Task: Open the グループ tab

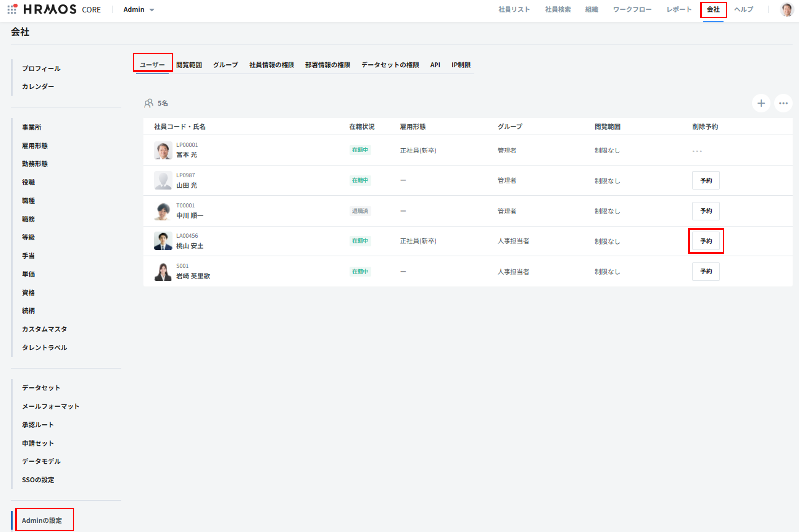Action: point(225,65)
